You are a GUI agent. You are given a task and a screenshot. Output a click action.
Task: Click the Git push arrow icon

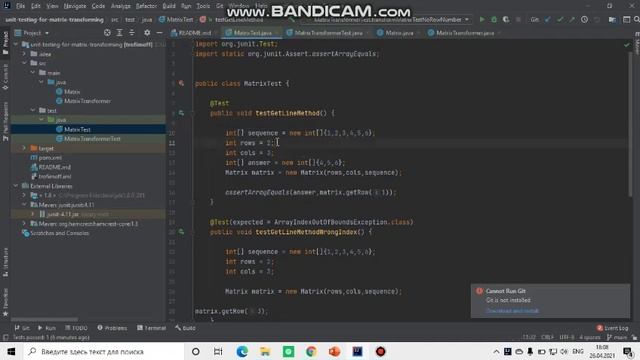tap(572, 20)
